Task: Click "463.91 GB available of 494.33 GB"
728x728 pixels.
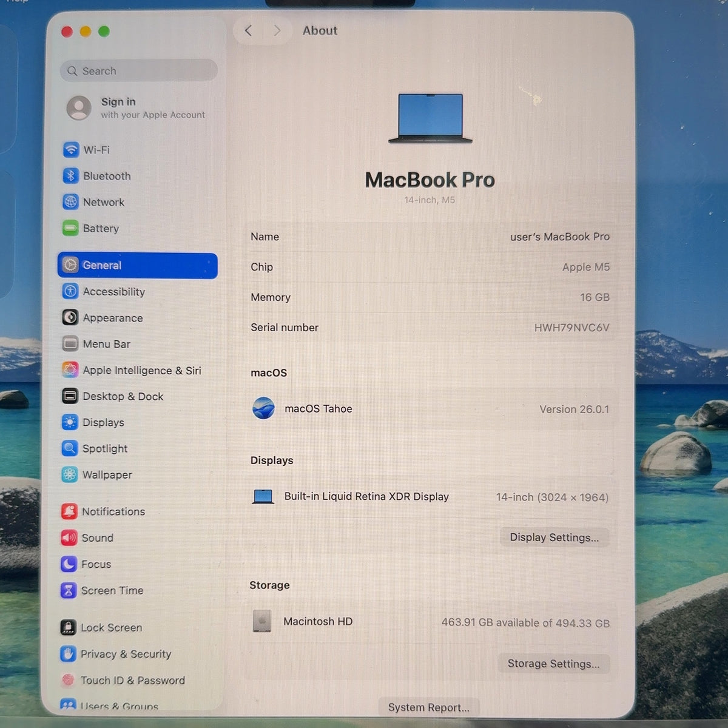Action: (525, 623)
